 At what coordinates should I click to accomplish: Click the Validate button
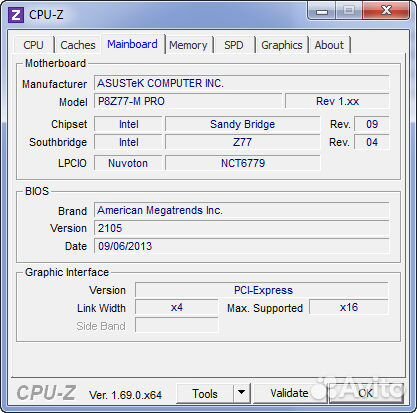(289, 394)
